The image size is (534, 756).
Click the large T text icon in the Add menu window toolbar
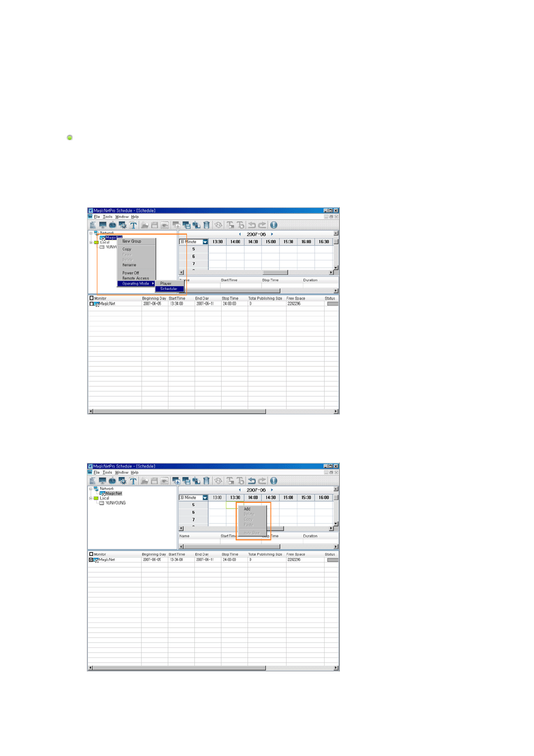click(133, 481)
